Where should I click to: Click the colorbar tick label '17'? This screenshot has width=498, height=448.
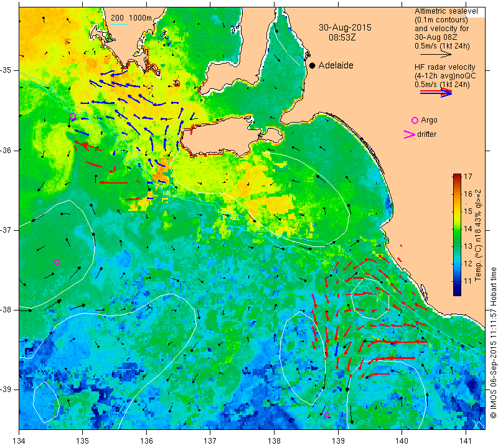coord(468,177)
